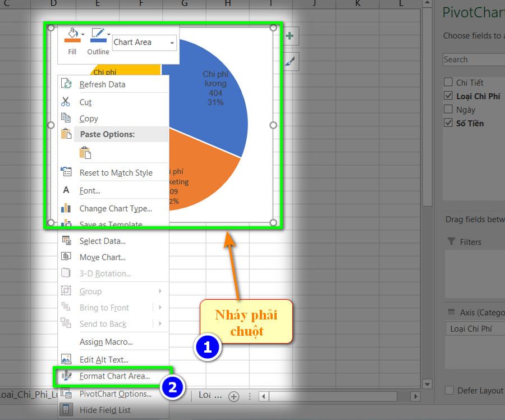Click the vertical scrollbar thumb
505x420 pixels.
coord(427,106)
